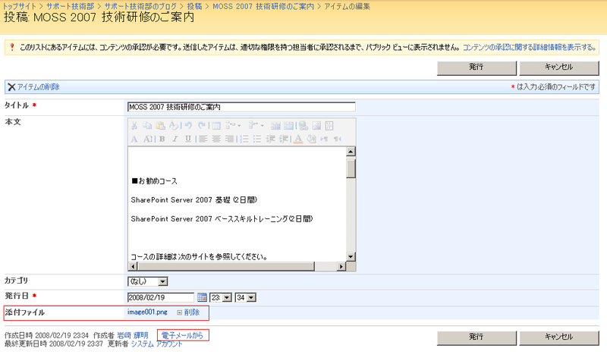Viewport: 607px width, 364px height.
Task: Open attachment image001.png
Action: [147, 312]
